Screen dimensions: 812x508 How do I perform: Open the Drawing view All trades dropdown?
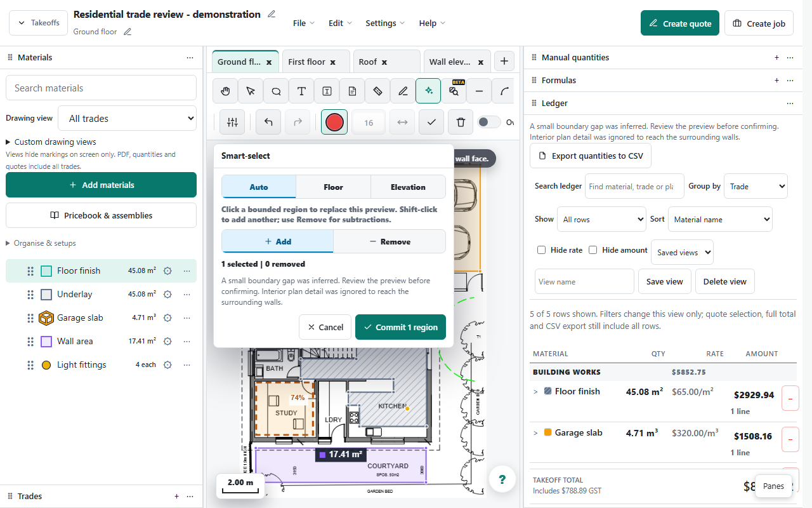(127, 118)
